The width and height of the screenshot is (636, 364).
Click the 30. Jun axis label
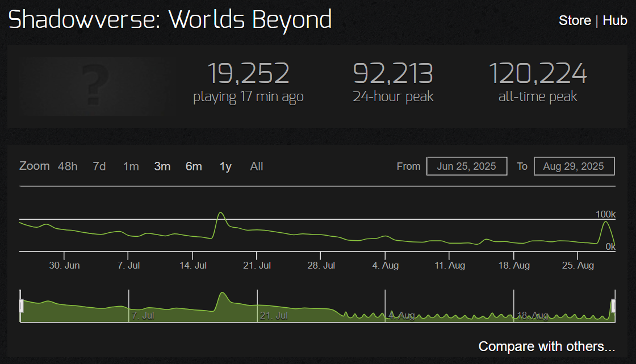(64, 265)
